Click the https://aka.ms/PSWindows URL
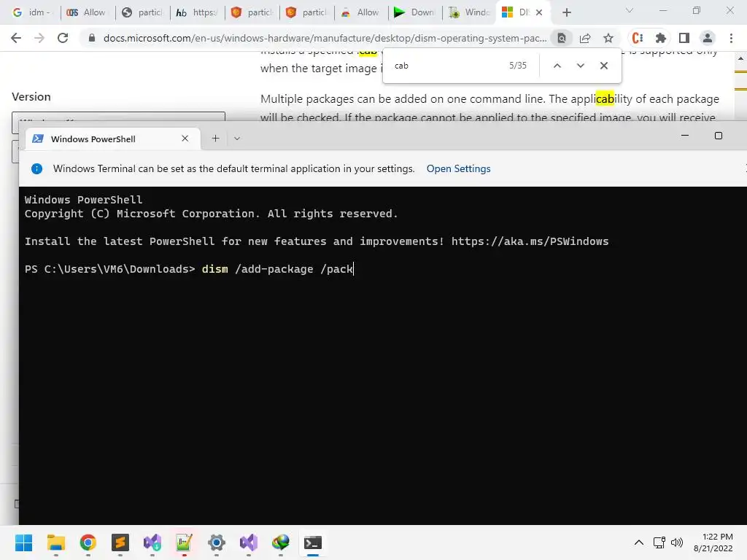 530,241
